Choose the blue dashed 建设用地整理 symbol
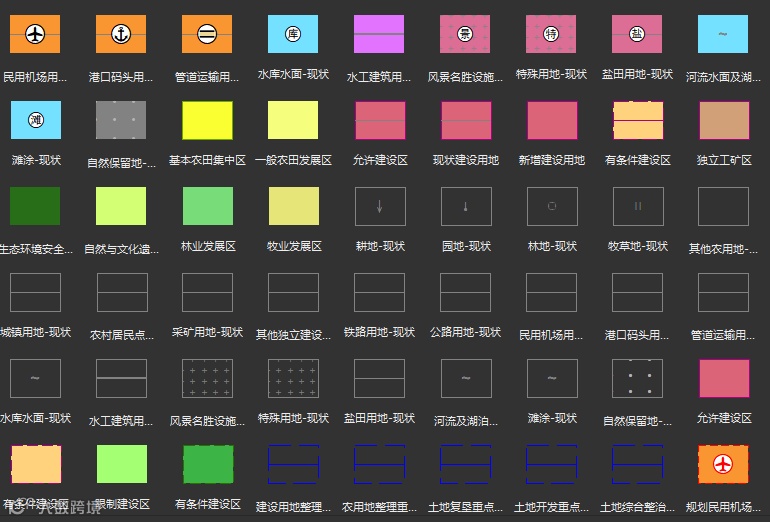770x522 pixels. pyautogui.click(x=293, y=464)
